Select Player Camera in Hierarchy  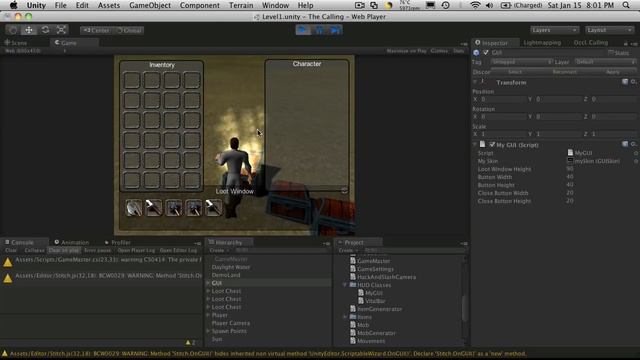pyautogui.click(x=231, y=323)
